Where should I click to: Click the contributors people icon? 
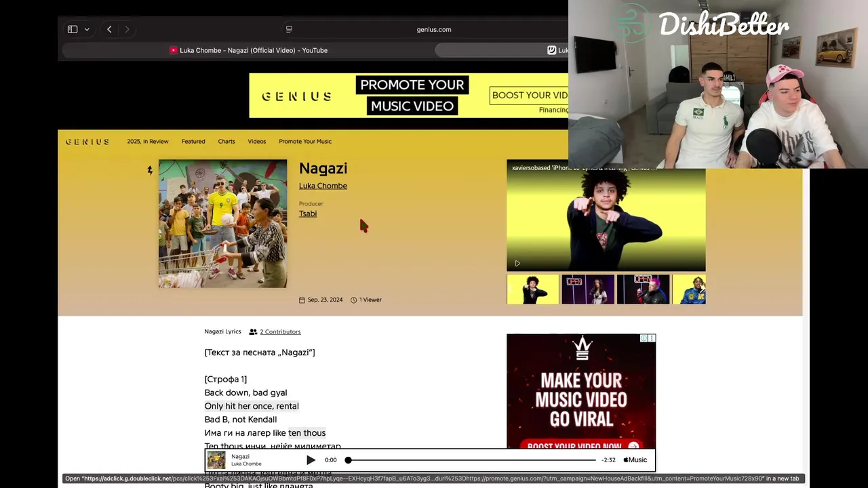[x=253, y=332]
